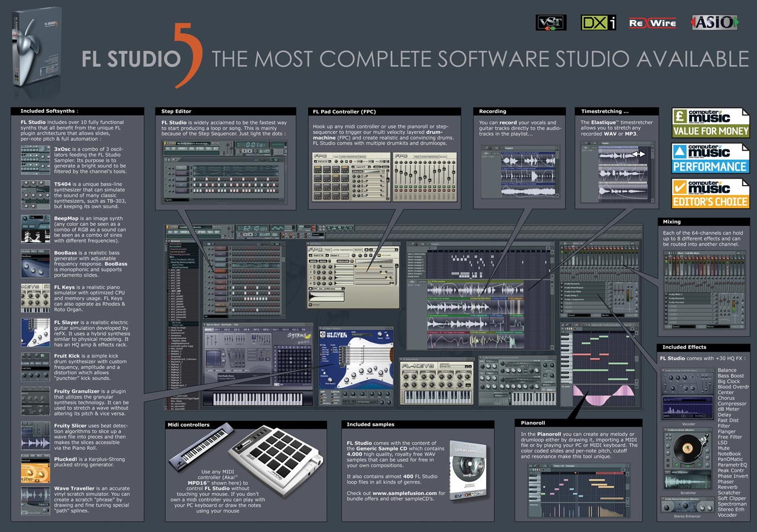This screenshot has width=757, height=532.
Task: Select the Fruity Slicer waveform thumbnail
Action: pyautogui.click(x=35, y=436)
